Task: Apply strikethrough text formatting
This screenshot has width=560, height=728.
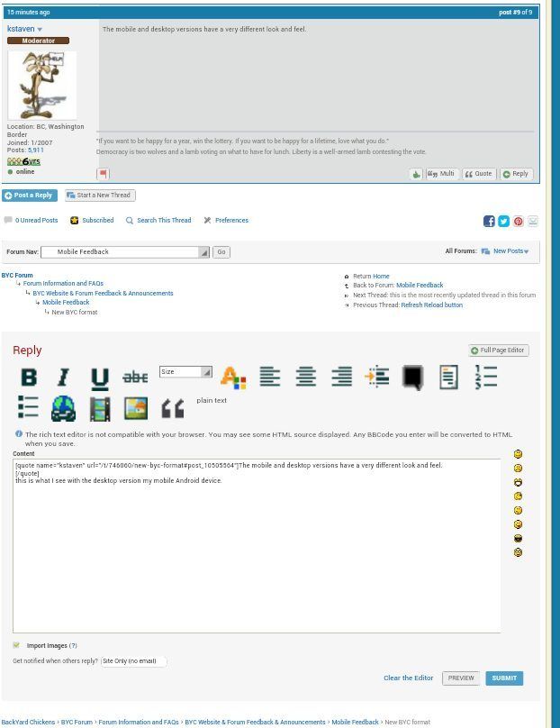Action: 135,378
